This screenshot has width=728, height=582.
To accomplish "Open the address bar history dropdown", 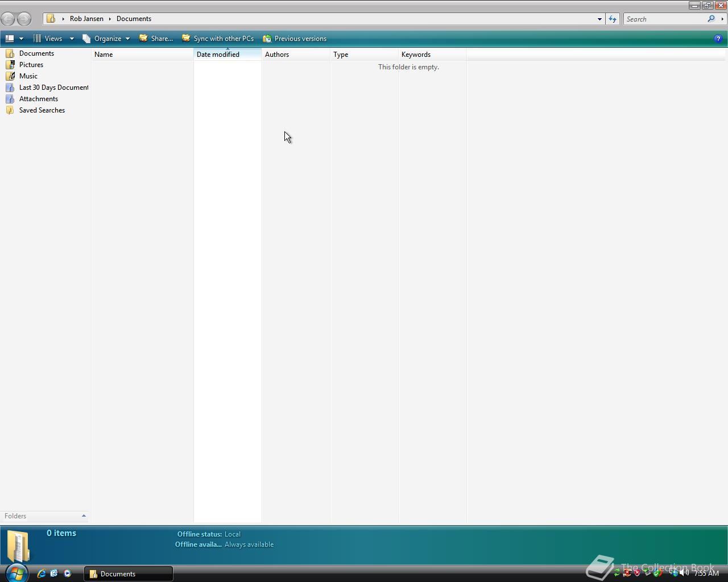I will [599, 19].
